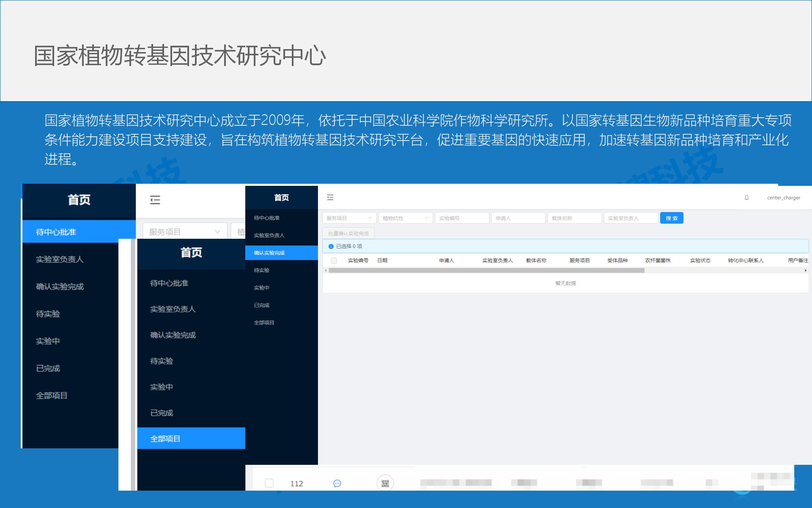Viewport: 812px width, 508px height.
Task: Collapse the sidebar using the hamburger icon
Action: pyautogui.click(x=330, y=197)
